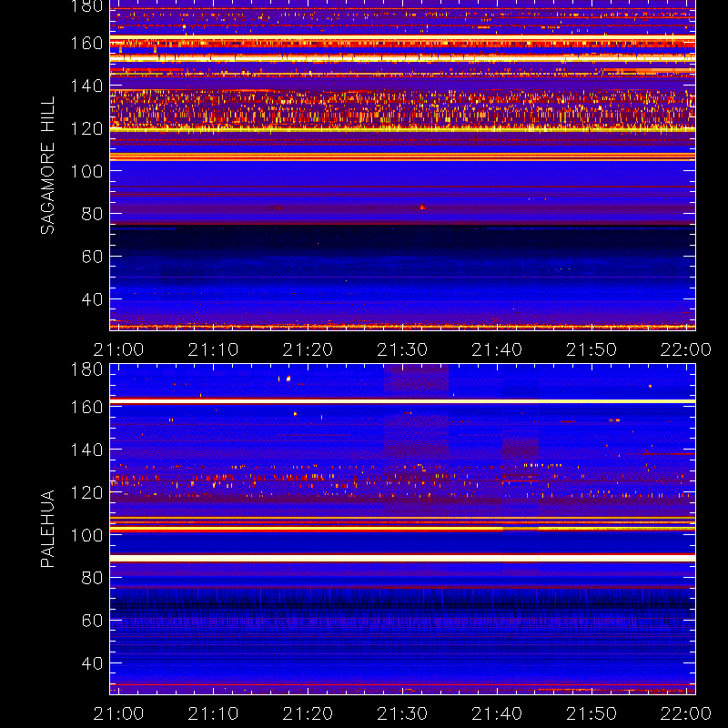Click the white band below 90 in Palehua plot
The width and height of the screenshot is (728, 728).
402,558
